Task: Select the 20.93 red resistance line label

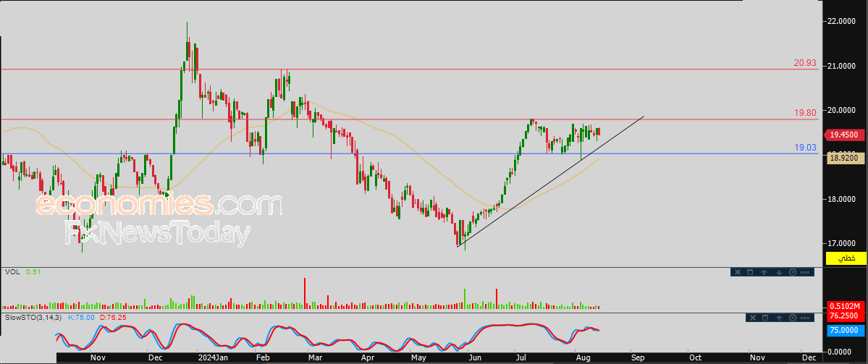Action: 805,63
